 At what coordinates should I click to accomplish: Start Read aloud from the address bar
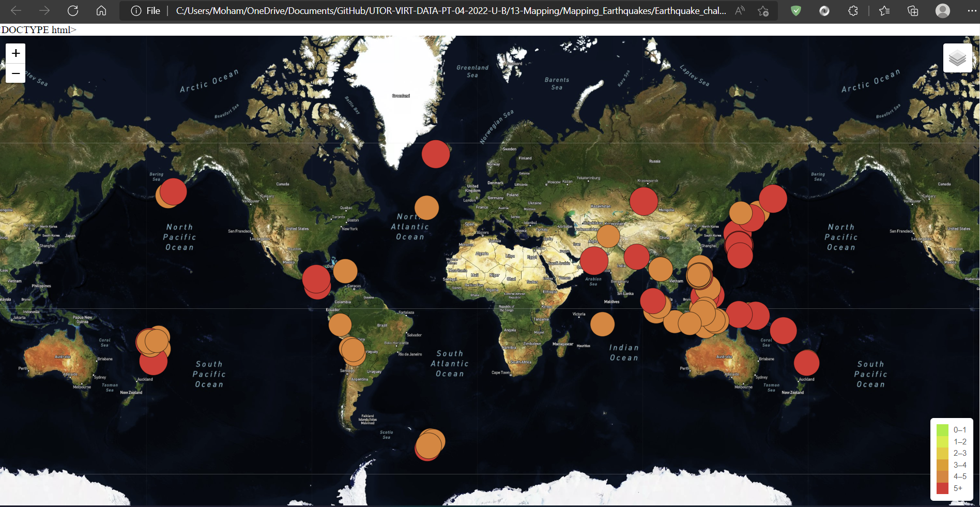click(x=739, y=10)
